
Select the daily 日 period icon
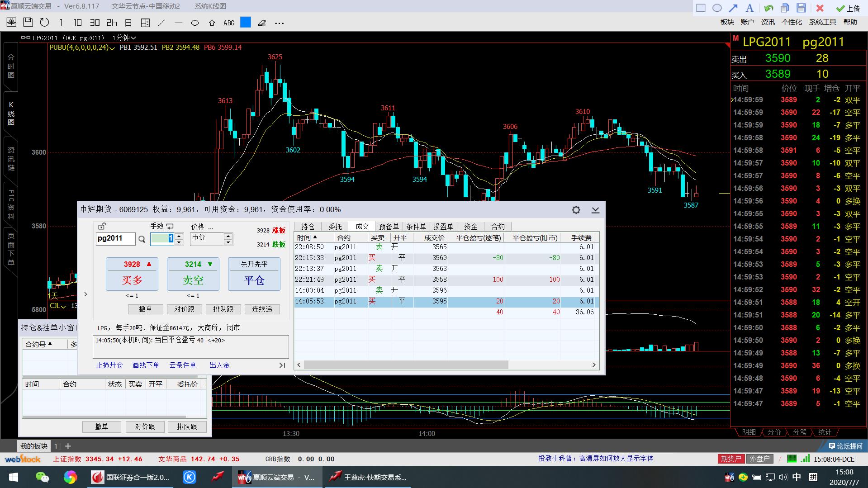pos(128,22)
